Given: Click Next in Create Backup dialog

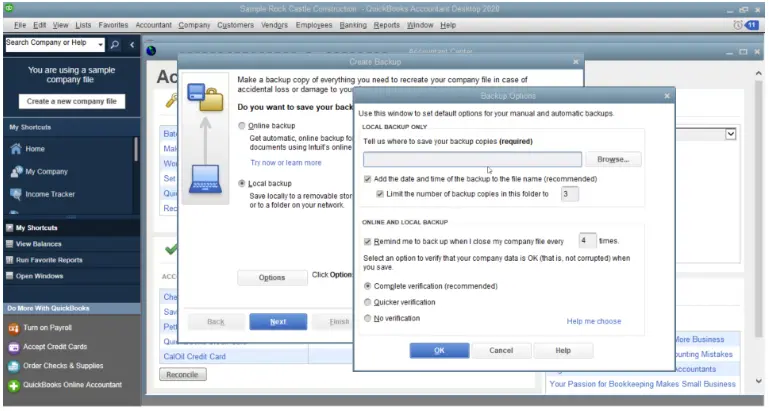Looking at the screenshot, I should (278, 322).
